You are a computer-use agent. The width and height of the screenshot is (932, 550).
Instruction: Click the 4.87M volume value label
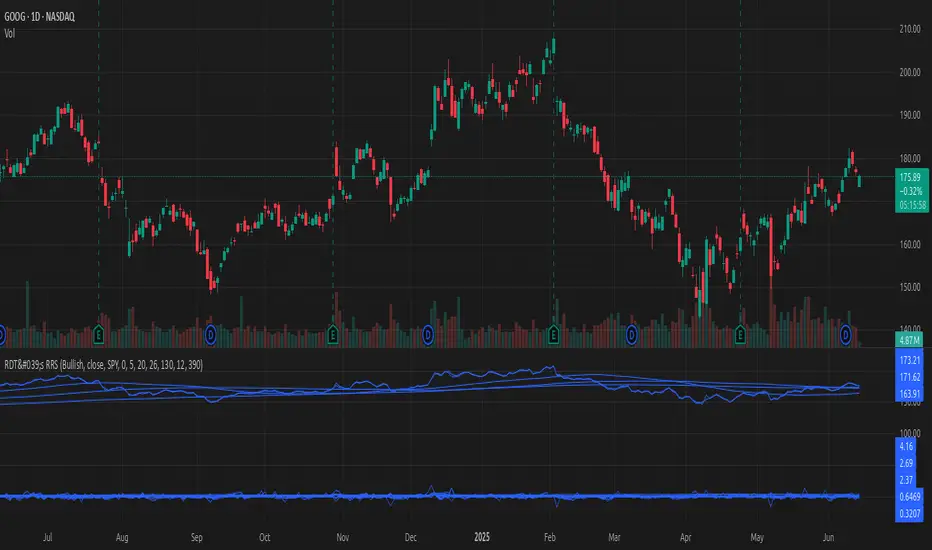click(909, 340)
